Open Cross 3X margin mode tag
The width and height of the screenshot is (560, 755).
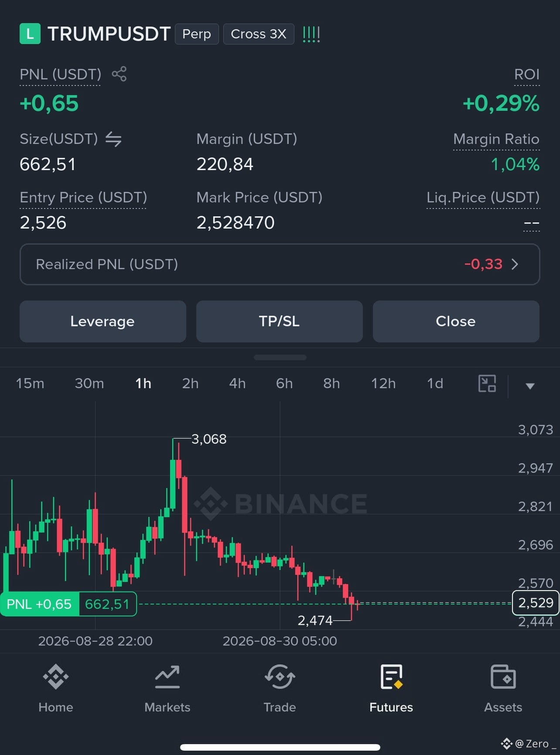[x=259, y=34]
